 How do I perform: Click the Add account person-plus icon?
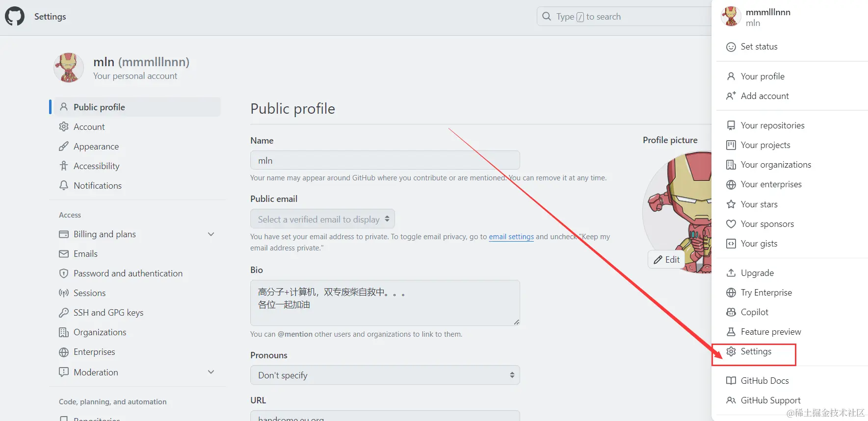731,96
